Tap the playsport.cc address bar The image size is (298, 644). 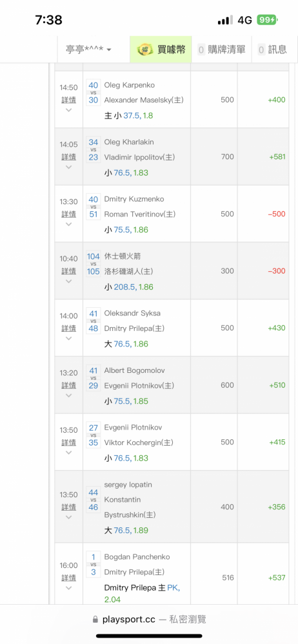coord(149,619)
